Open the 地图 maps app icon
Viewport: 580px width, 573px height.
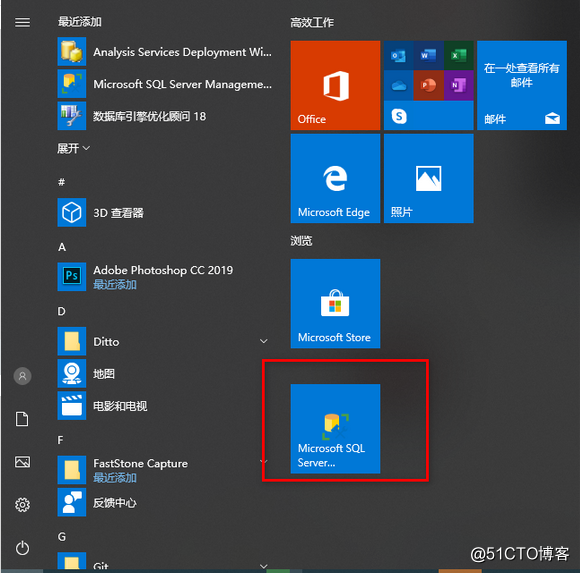(72, 373)
